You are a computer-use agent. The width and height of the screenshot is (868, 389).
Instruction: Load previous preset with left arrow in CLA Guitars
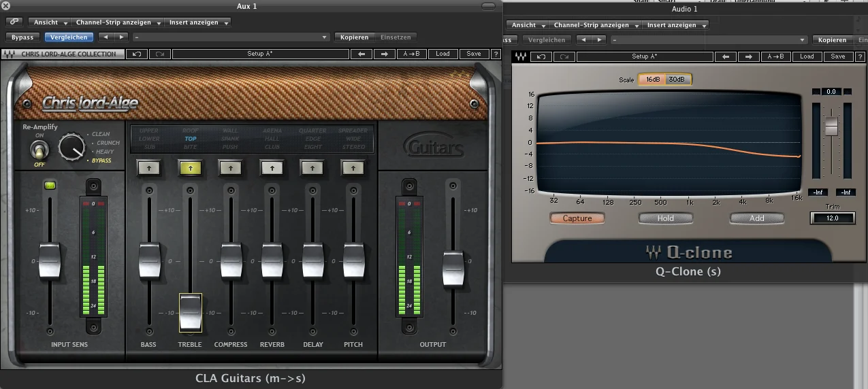tap(361, 54)
